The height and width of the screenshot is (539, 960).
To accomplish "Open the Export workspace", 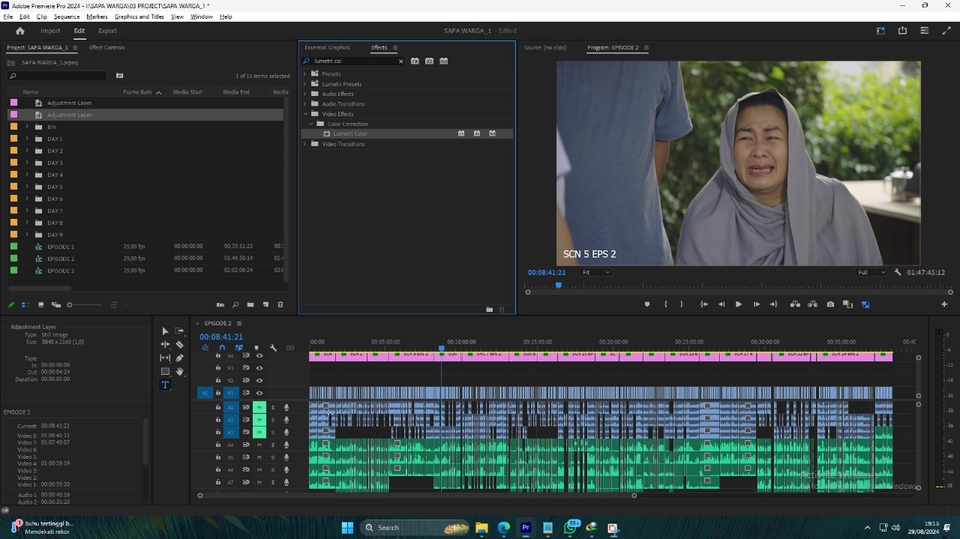I will click(107, 31).
